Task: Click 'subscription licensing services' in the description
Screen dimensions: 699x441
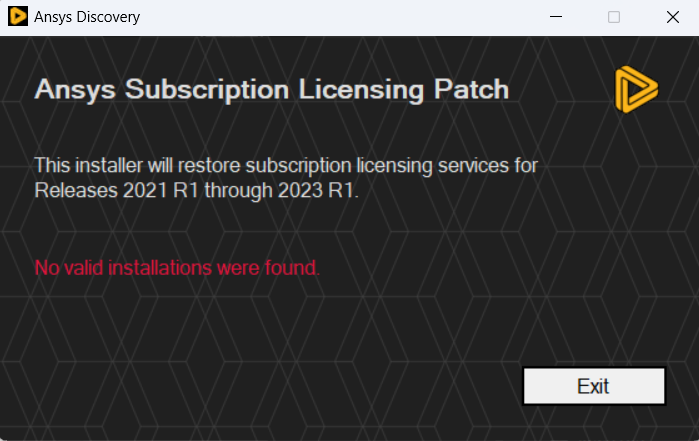Action: point(377,166)
